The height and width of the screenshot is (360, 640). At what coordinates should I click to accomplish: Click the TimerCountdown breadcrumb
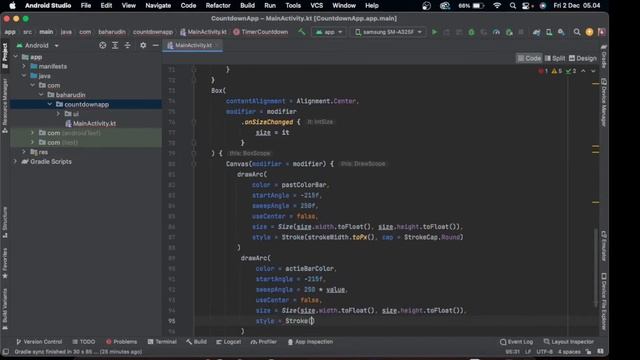coord(260,32)
